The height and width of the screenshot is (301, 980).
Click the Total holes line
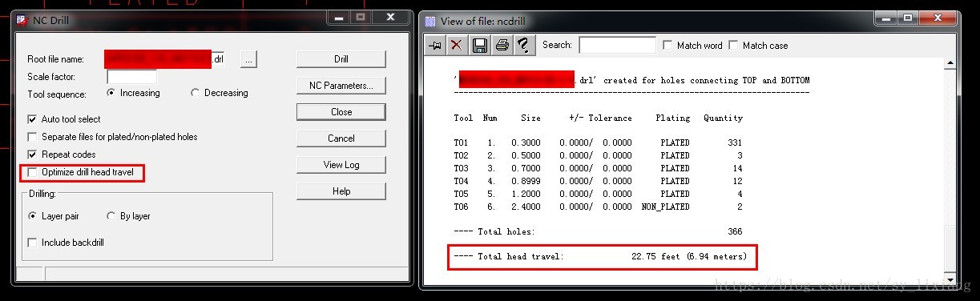[599, 231]
